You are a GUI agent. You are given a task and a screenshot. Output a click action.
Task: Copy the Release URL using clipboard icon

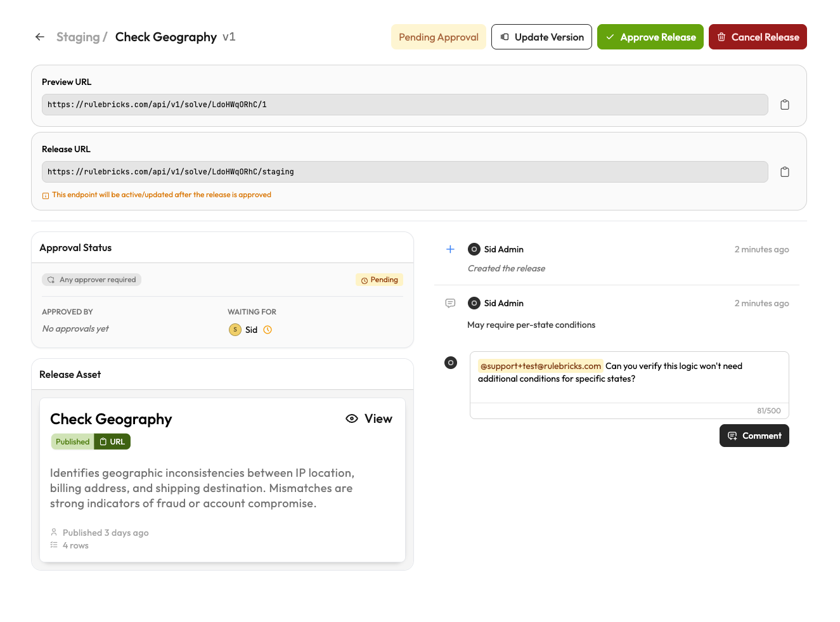pyautogui.click(x=785, y=171)
